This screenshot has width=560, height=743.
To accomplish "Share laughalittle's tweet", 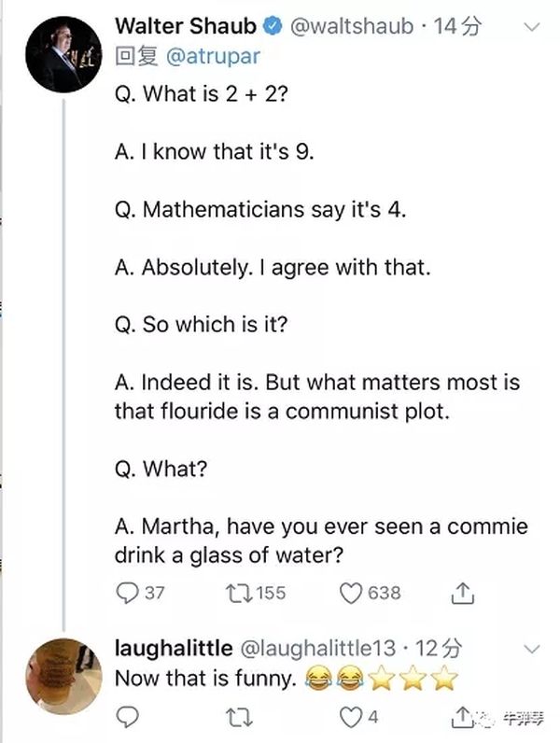I will point(461,717).
